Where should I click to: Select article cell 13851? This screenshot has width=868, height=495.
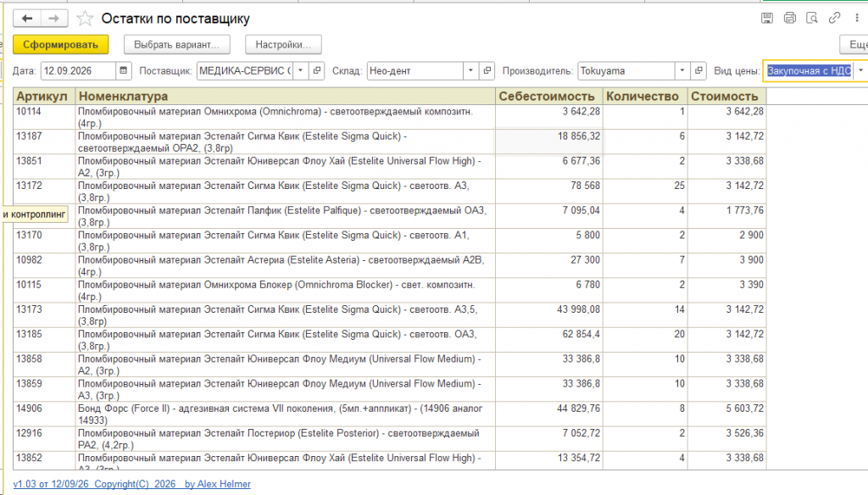coord(44,167)
